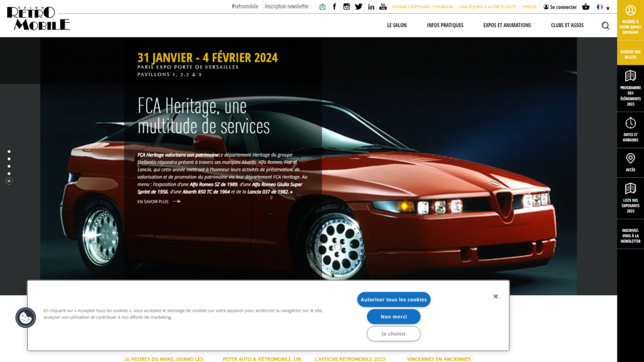Click 31 Janvier - 4 Février 2024 date text
The height and width of the screenshot is (362, 644).
click(208, 57)
